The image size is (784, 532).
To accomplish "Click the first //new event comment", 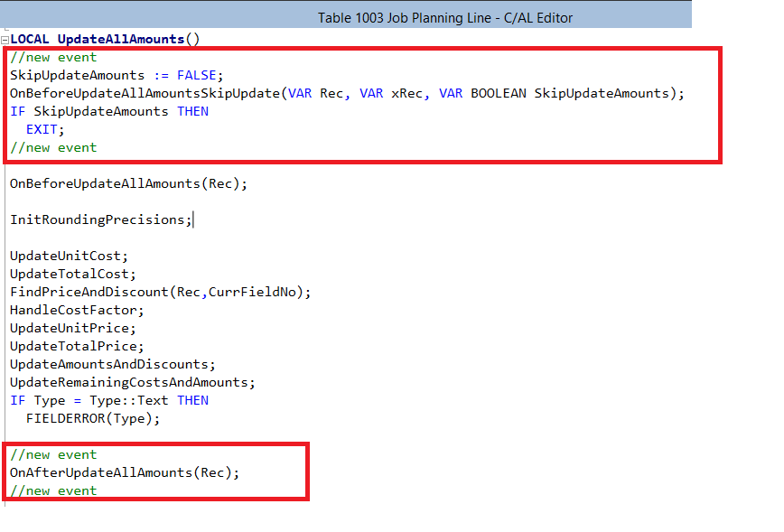I will tap(54, 57).
